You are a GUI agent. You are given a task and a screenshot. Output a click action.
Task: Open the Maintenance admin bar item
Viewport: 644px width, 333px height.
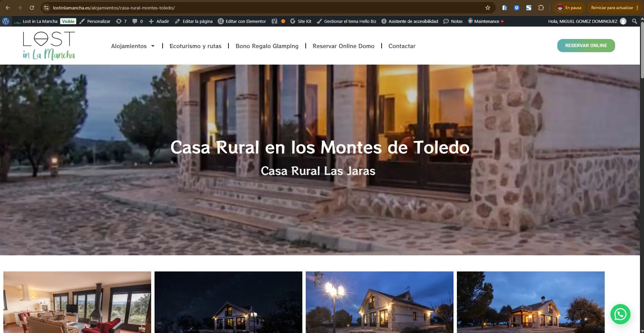point(486,21)
